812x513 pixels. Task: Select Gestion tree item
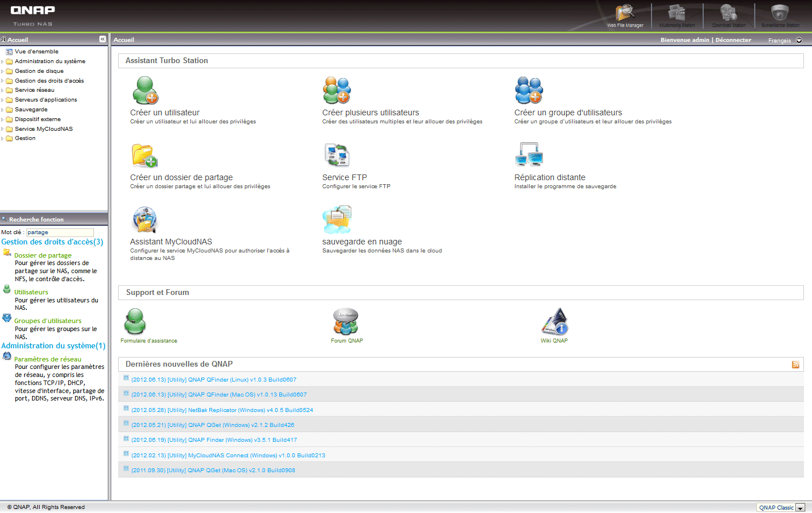coord(25,138)
